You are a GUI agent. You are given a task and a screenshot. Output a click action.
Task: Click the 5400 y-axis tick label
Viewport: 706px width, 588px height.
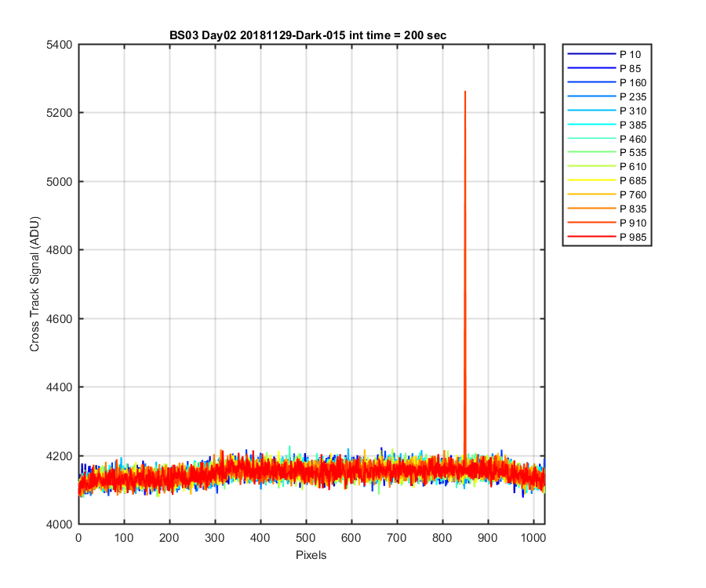point(59,45)
